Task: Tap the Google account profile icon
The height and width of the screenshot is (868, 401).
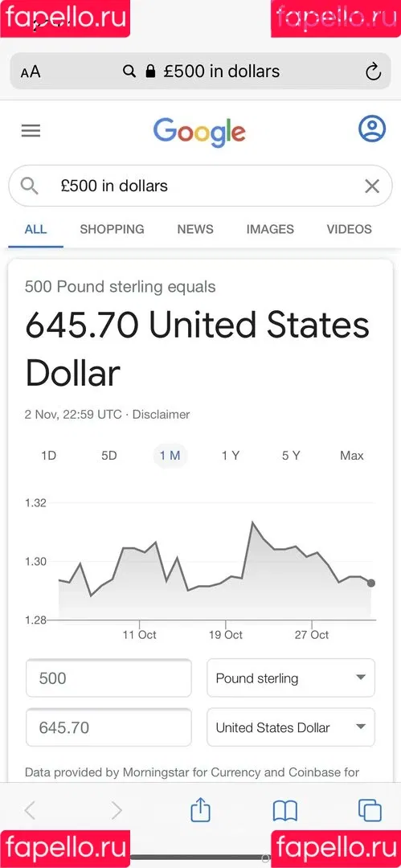Action: (371, 129)
